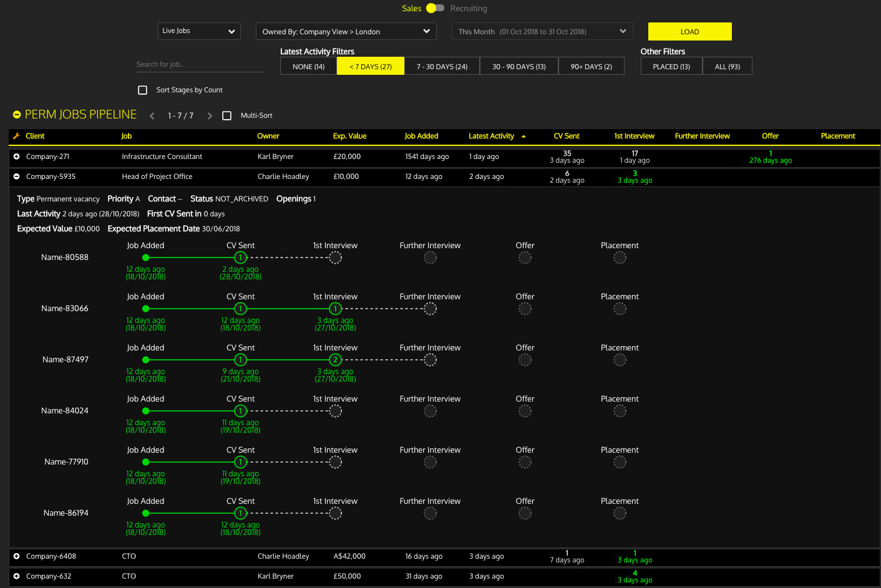Select the PLACED (13) filter
The height and width of the screenshot is (588, 881).
pyautogui.click(x=671, y=66)
